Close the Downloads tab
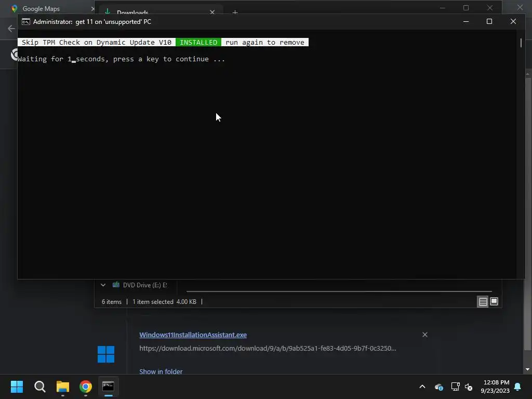 coord(212,12)
